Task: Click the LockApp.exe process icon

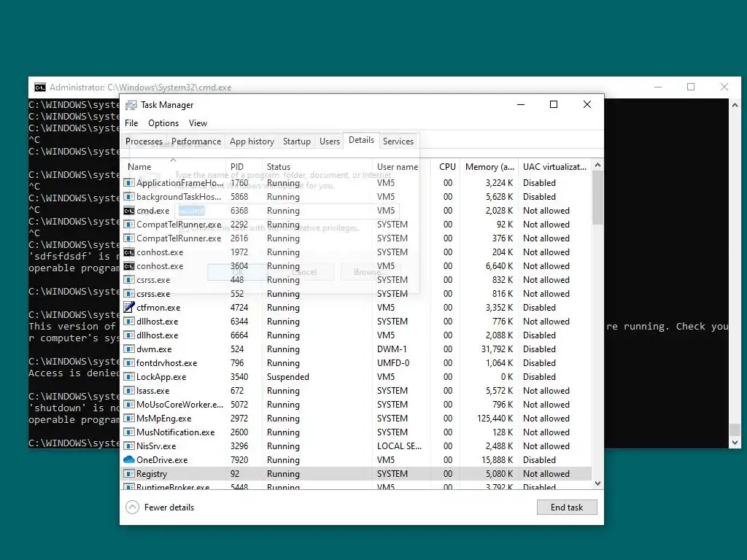Action: click(x=128, y=376)
